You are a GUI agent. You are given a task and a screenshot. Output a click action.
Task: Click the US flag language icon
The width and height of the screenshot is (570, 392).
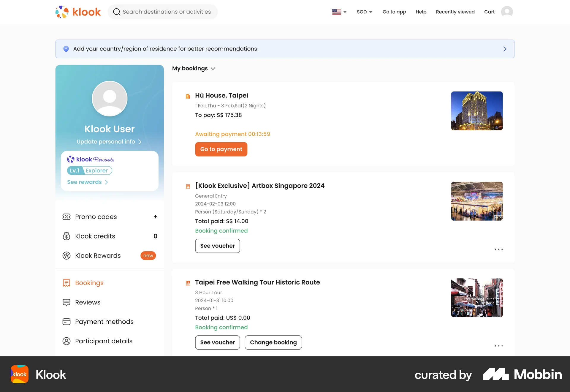336,12
